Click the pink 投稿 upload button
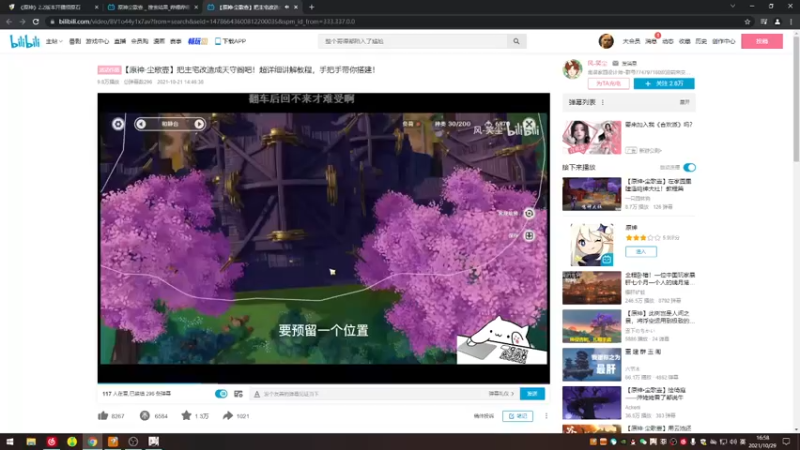The width and height of the screenshot is (800, 450). coord(762,41)
